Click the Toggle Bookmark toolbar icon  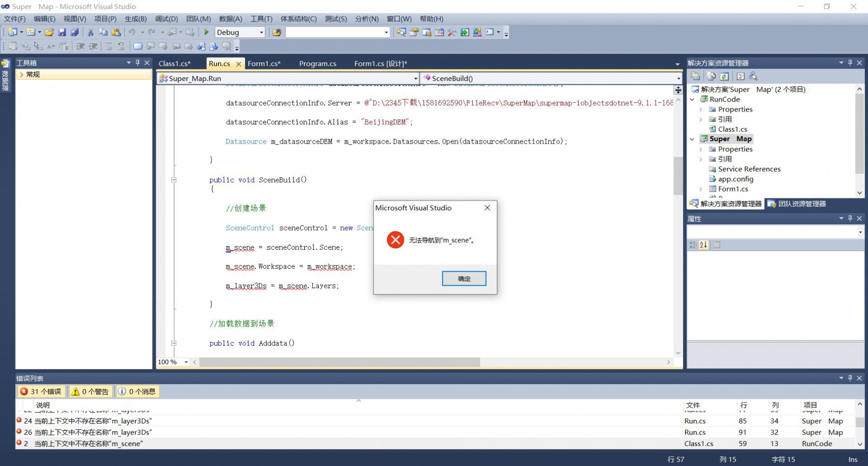pos(138,46)
